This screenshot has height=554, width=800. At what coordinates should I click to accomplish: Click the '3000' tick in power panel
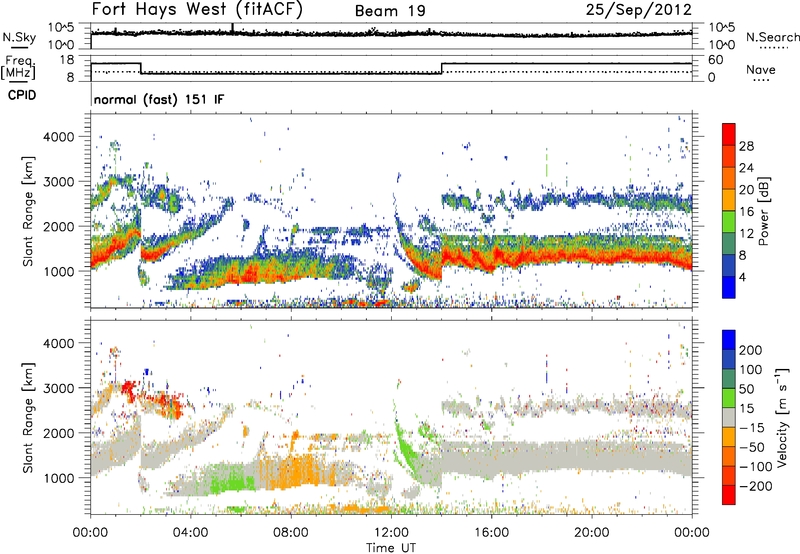coord(59,182)
